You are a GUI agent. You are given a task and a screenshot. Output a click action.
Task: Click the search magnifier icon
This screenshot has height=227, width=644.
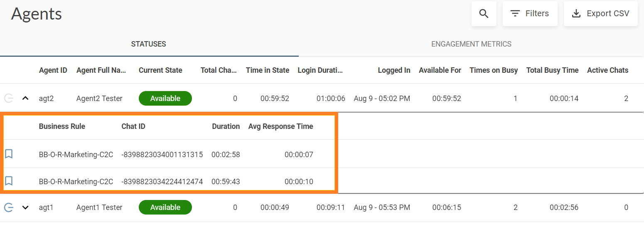click(x=484, y=14)
